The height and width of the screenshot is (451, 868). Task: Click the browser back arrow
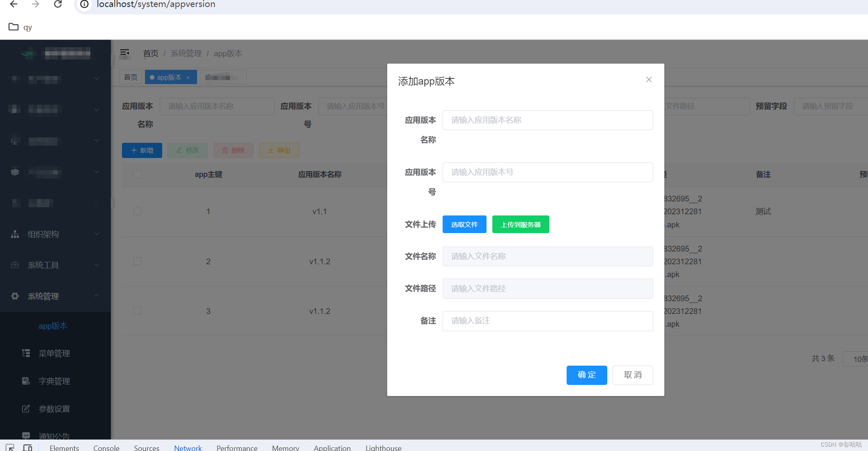pos(14,4)
